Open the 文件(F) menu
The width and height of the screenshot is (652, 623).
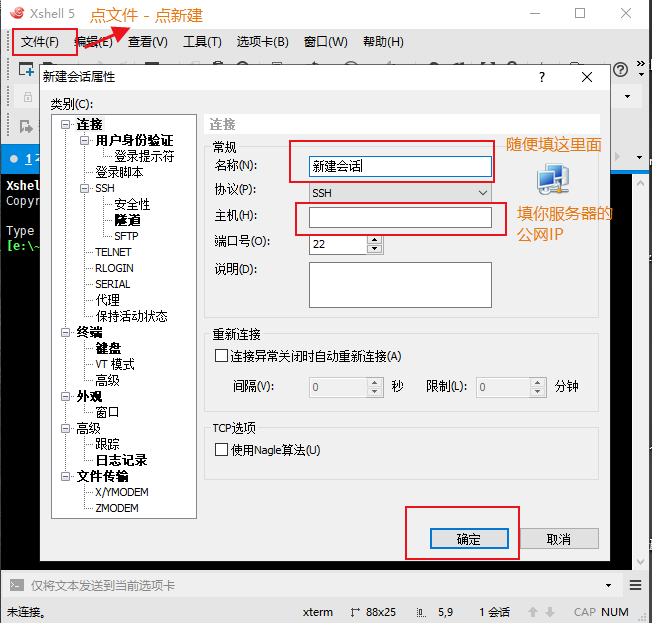click(x=40, y=42)
